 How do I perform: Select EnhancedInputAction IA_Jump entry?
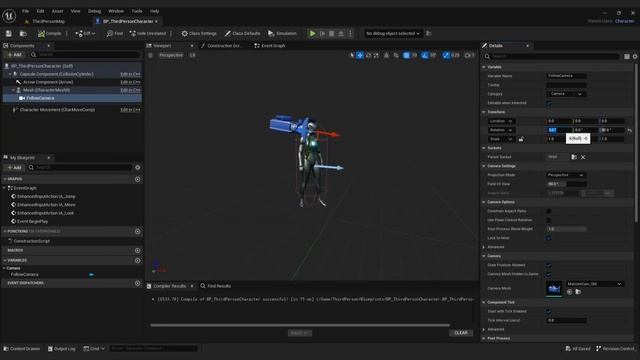(x=46, y=196)
